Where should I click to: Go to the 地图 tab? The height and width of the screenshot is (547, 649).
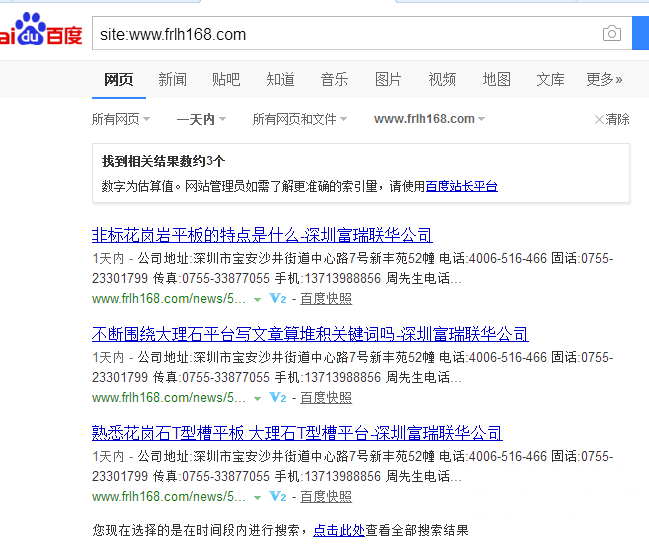point(496,79)
